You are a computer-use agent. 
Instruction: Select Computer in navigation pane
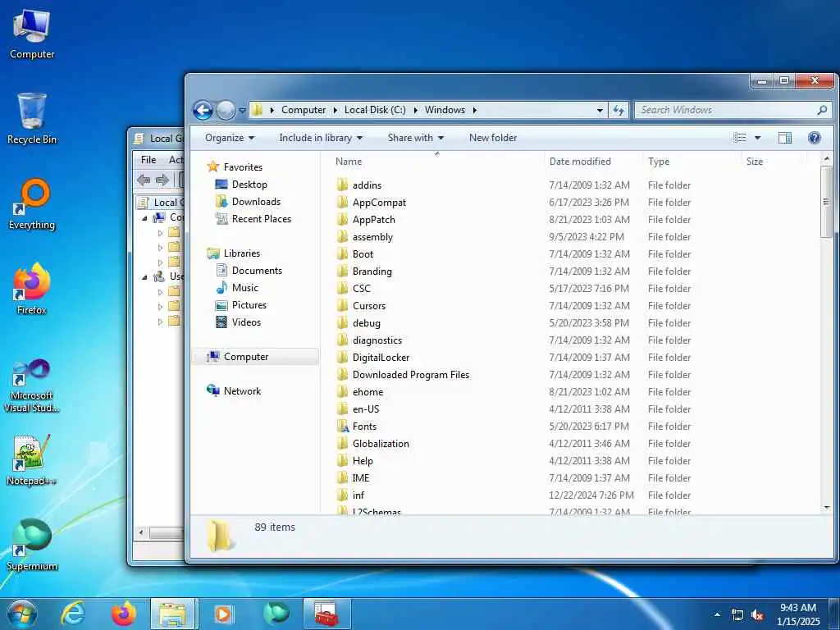[255, 357]
